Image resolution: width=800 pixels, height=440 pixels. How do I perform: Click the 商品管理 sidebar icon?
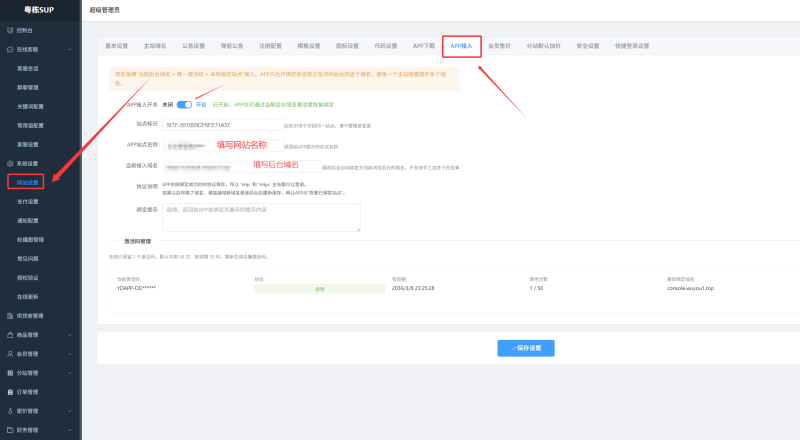tap(9, 335)
